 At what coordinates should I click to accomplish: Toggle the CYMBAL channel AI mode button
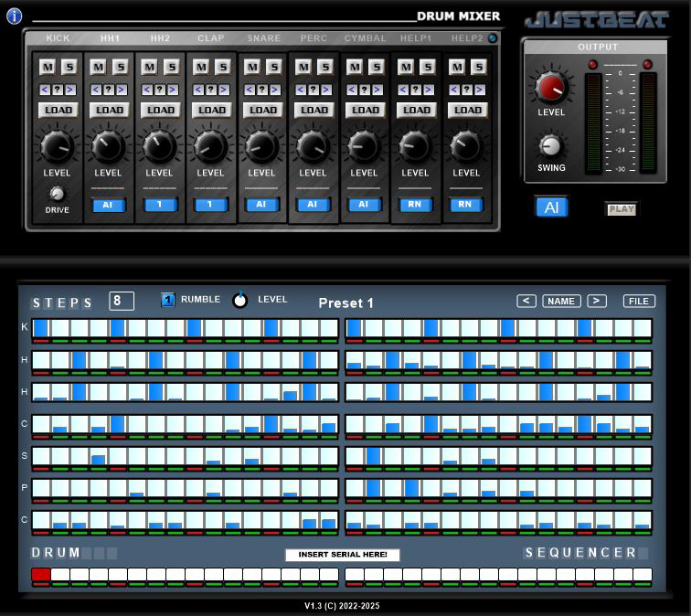coord(364,205)
